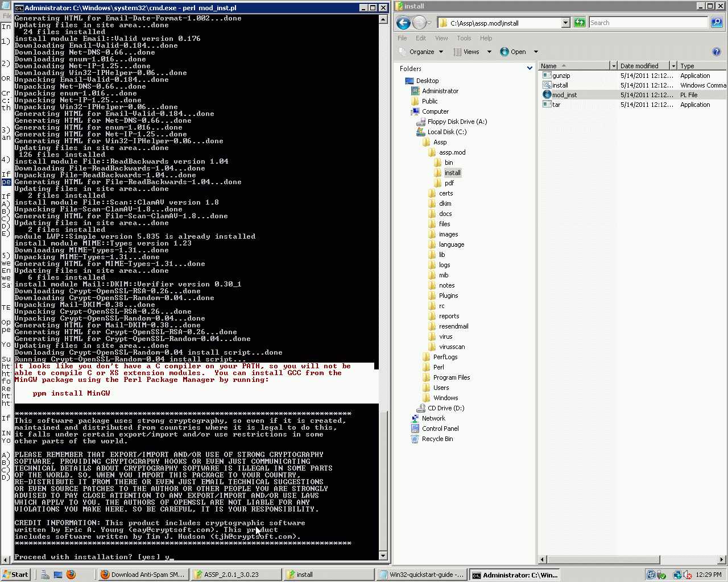Image resolution: width=728 pixels, height=582 pixels.
Task: Click the cmd window scroll down arrow
Action: tap(383, 556)
